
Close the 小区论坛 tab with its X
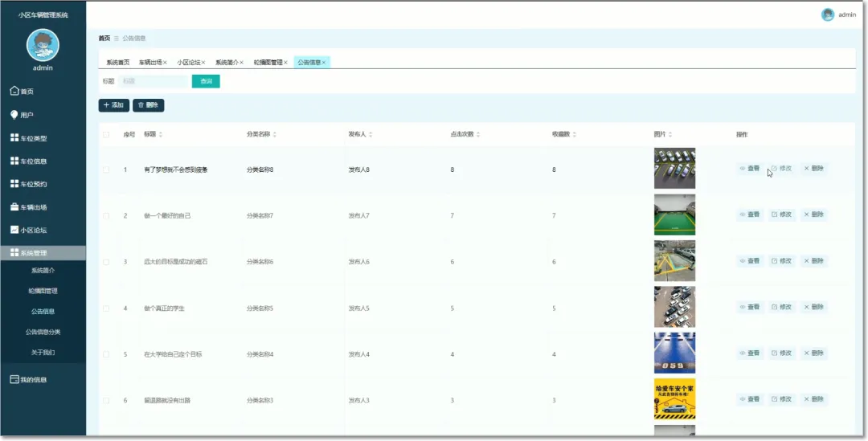click(203, 63)
